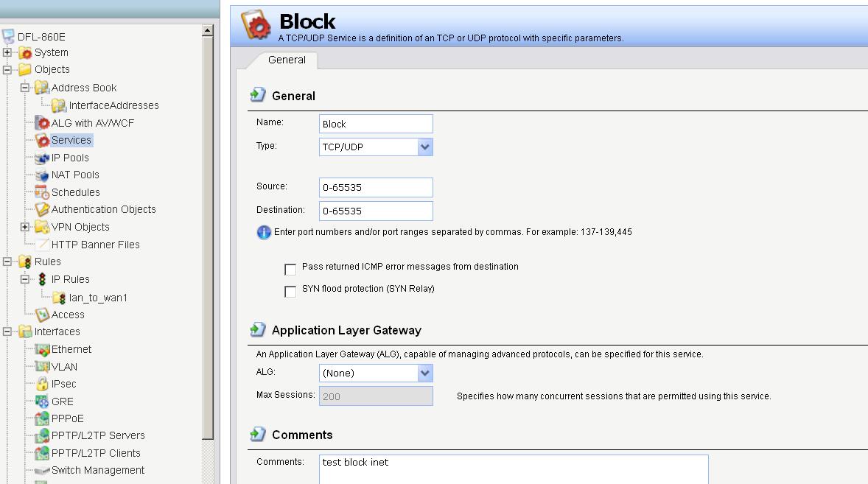Open lan_to_wan1 rule set
The image size is (868, 484).
coord(98,298)
